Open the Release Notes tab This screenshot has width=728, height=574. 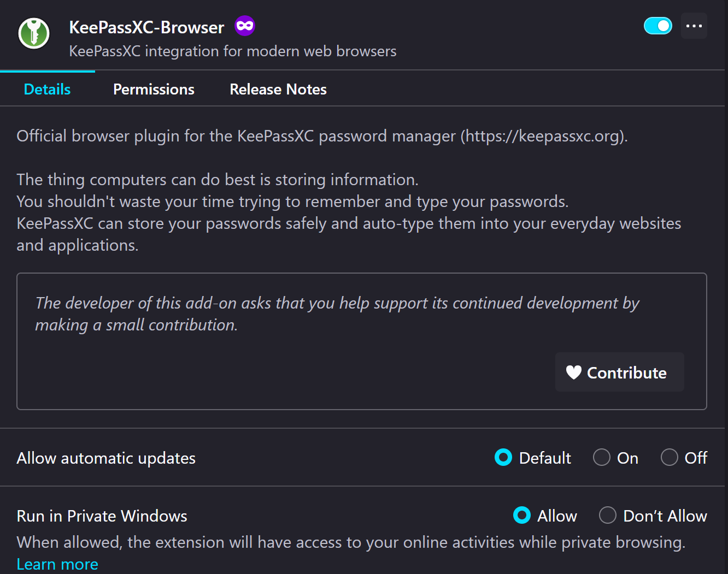click(x=278, y=90)
